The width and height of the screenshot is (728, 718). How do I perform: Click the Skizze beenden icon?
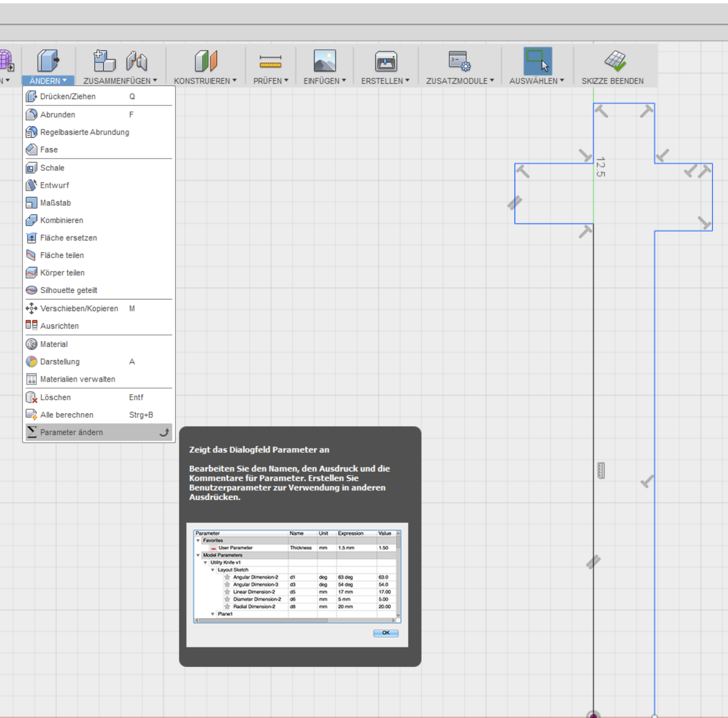(x=615, y=61)
